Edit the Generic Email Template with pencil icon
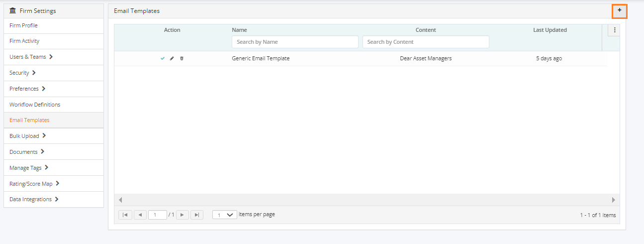The image size is (644, 244). (172, 58)
